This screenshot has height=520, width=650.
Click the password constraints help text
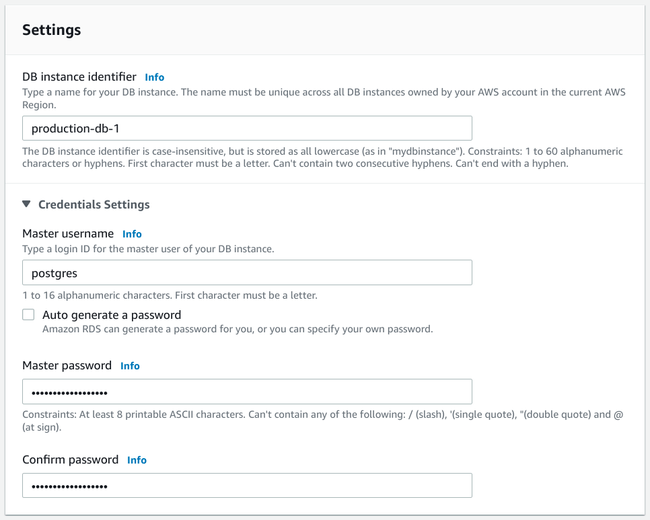coord(322,421)
